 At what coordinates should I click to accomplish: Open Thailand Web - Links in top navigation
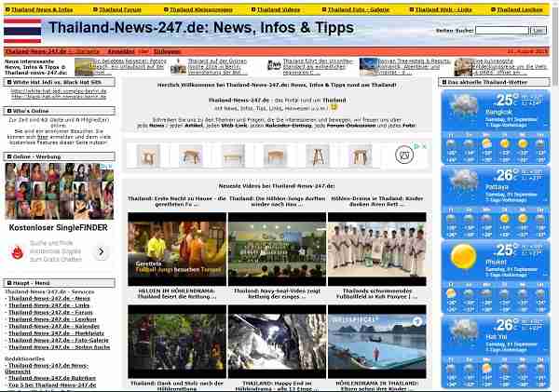[x=443, y=9]
